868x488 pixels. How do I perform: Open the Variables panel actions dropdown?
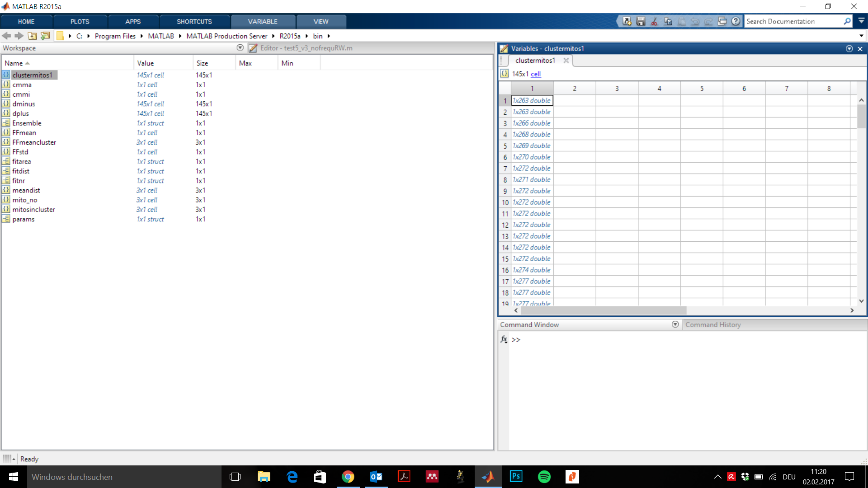coord(849,48)
